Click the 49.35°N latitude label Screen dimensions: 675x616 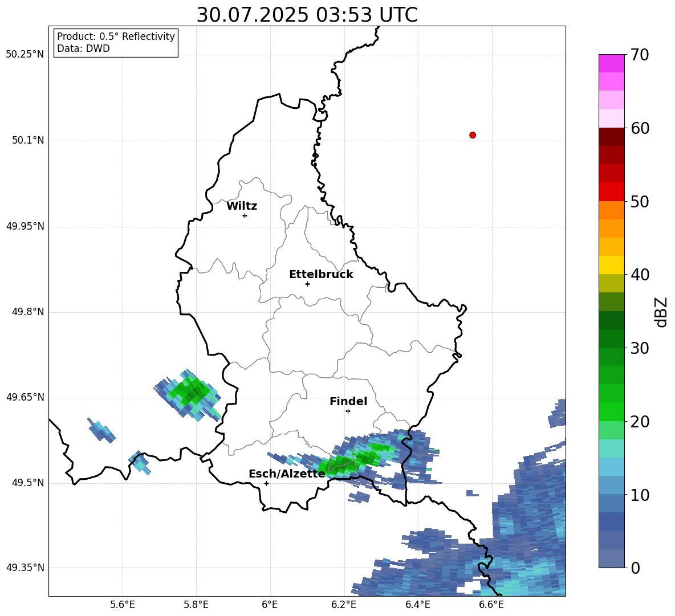point(25,568)
